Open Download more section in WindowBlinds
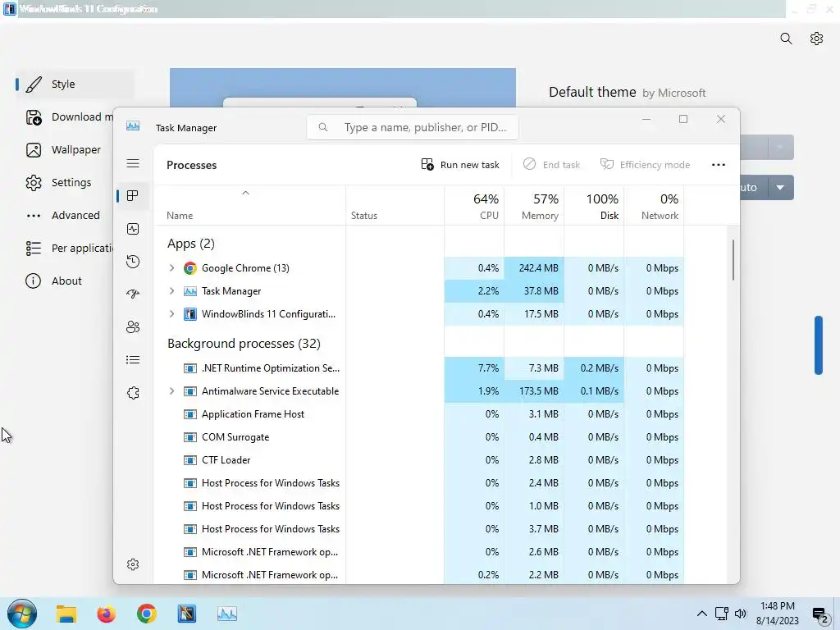Screen dimensions: 840x630 click(70, 117)
